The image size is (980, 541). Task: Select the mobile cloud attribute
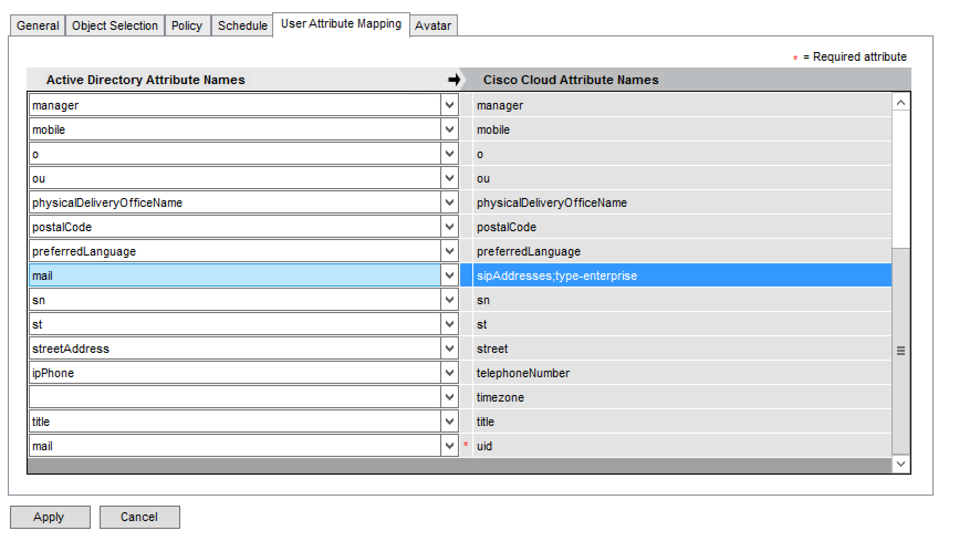coord(682,129)
